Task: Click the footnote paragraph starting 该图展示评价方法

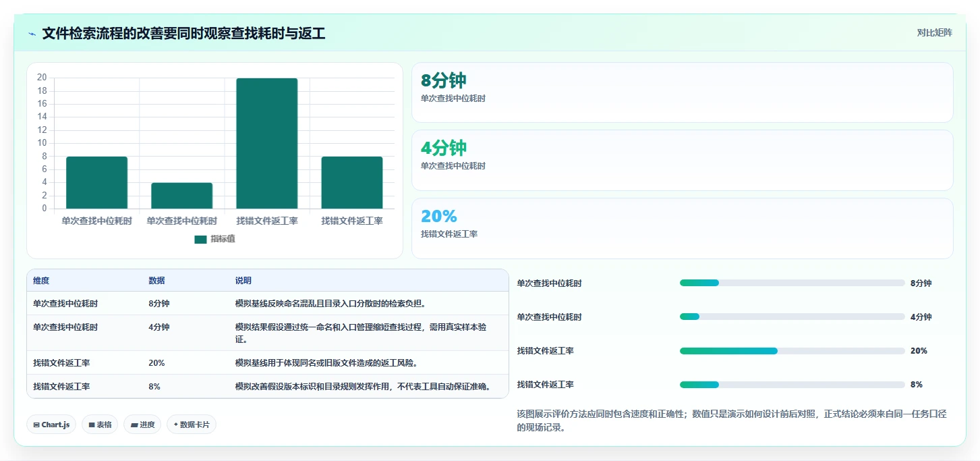Action: tap(732, 421)
